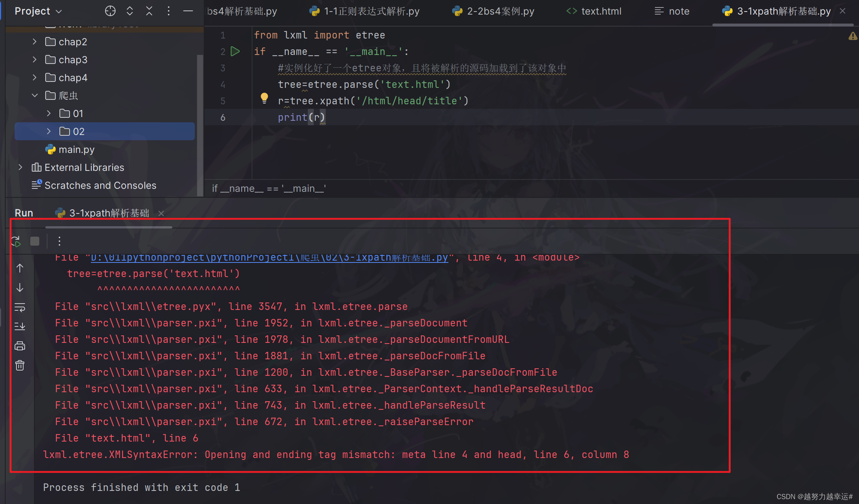Open file link in traceback output
This screenshot has width=859, height=504.
click(269, 258)
